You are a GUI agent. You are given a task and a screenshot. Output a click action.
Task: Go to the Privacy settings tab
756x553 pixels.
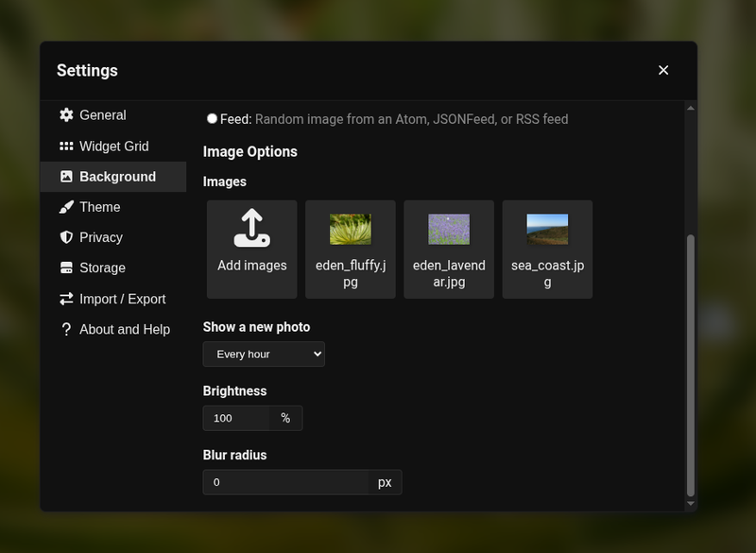[x=113, y=237]
